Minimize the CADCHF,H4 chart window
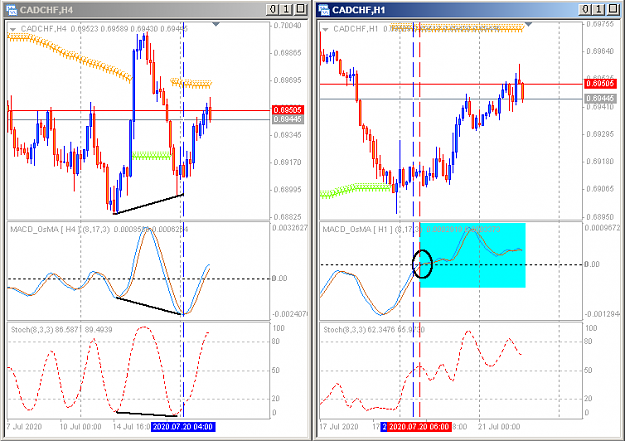The width and height of the screenshot is (625, 441). [272, 9]
